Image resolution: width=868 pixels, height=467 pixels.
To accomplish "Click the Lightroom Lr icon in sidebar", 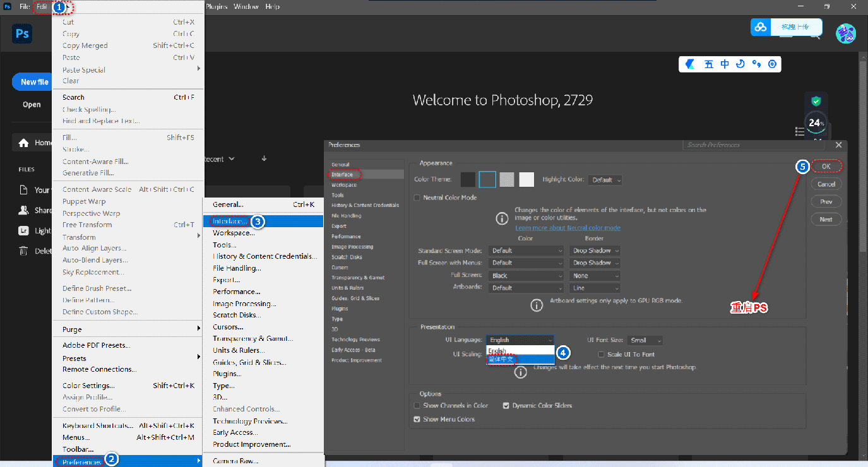I will (24, 230).
